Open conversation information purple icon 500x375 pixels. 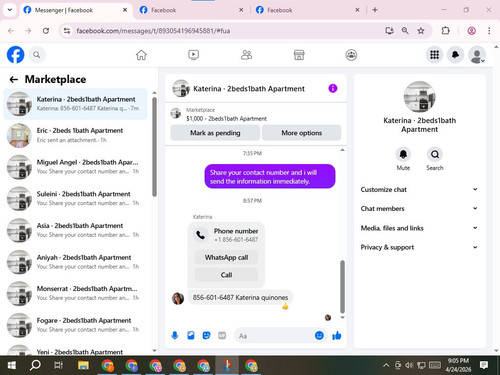(333, 88)
